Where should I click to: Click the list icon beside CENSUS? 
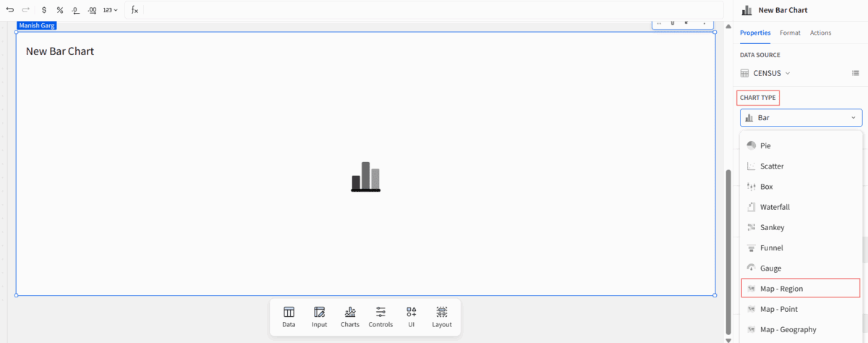tap(855, 73)
